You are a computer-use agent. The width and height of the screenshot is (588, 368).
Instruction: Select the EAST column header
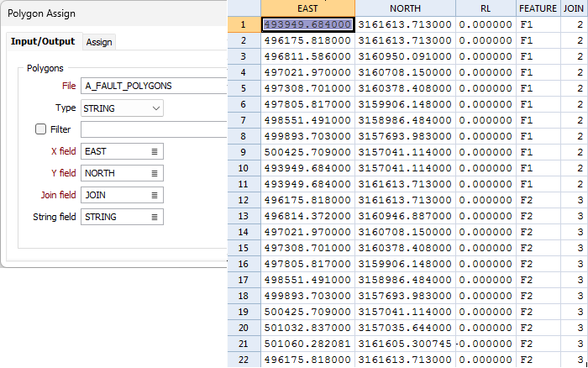click(x=308, y=8)
